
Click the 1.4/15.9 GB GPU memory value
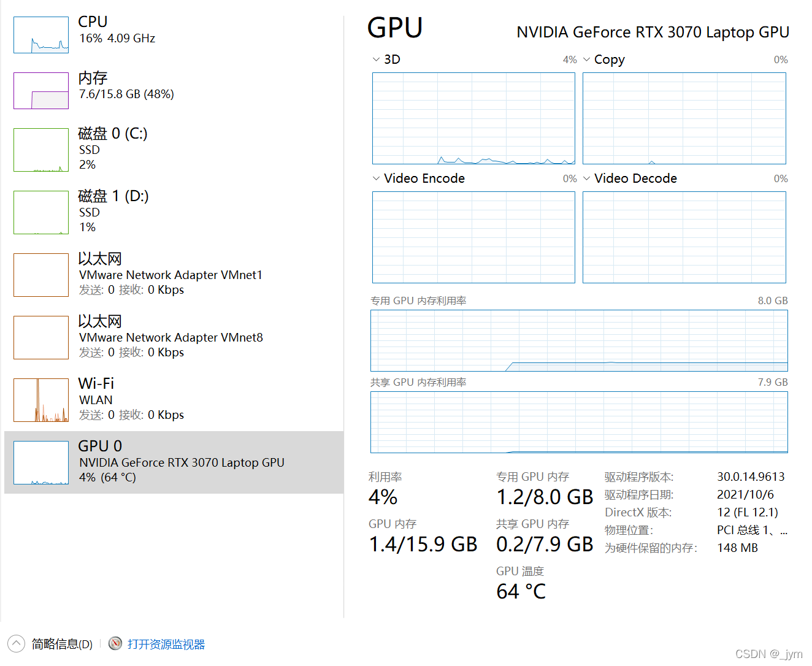pos(423,545)
